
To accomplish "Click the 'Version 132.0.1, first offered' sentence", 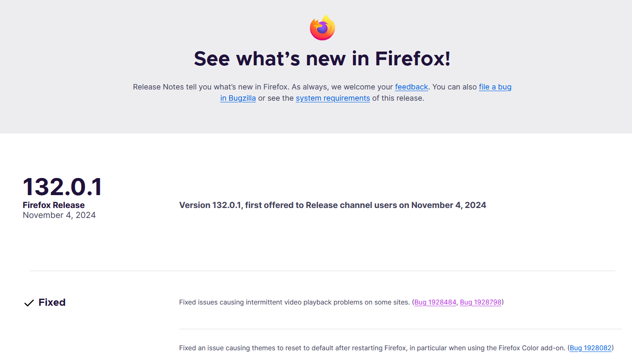I will 332,205.
